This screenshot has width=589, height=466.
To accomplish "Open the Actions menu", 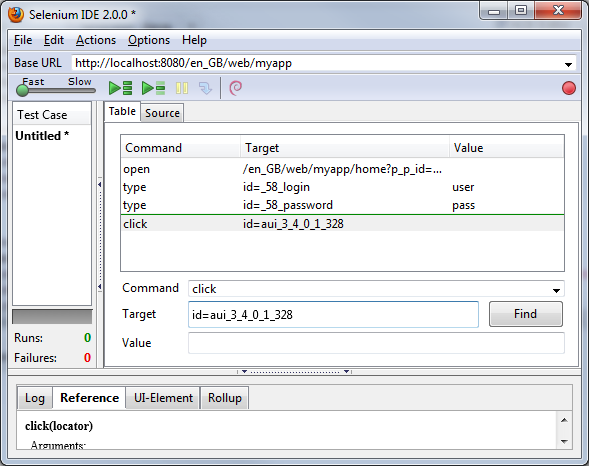I will pyautogui.click(x=96, y=40).
